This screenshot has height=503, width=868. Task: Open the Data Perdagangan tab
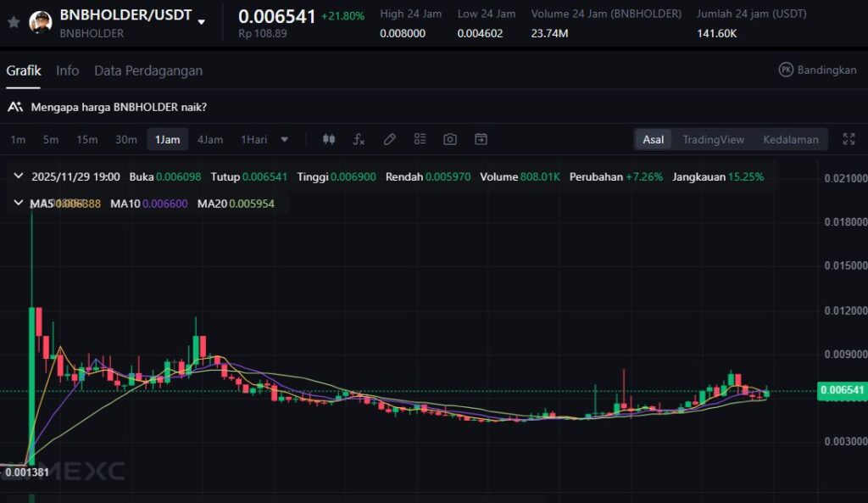(148, 70)
